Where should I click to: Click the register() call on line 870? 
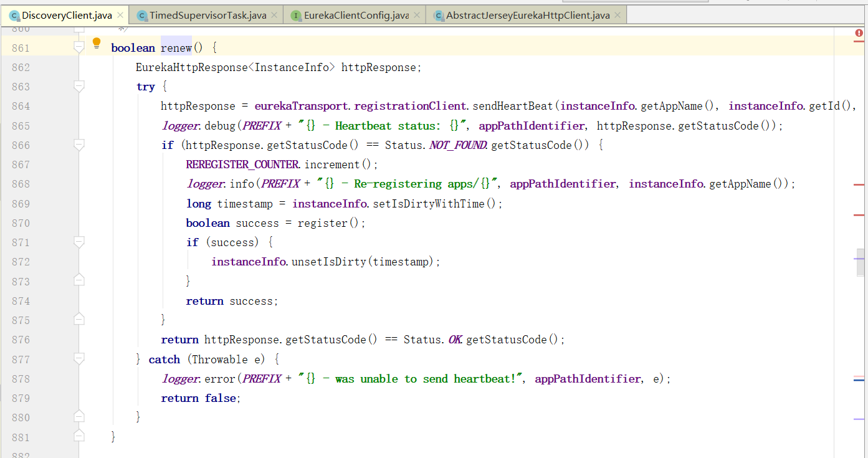coord(328,223)
